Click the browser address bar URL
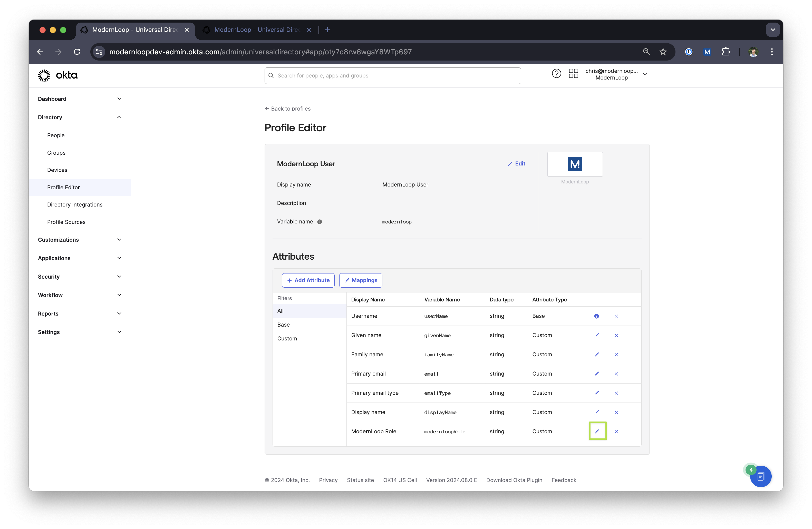Image resolution: width=812 pixels, height=529 pixels. (260, 52)
